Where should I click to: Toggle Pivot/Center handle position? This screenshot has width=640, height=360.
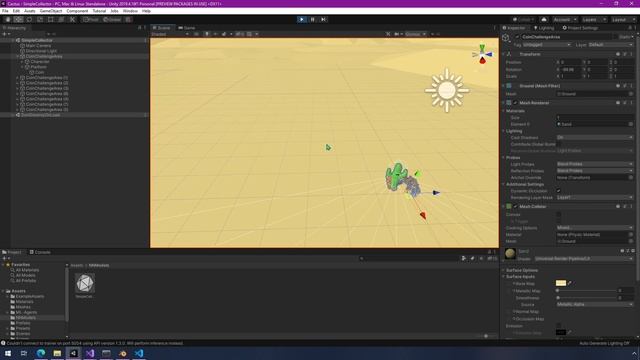point(91,19)
